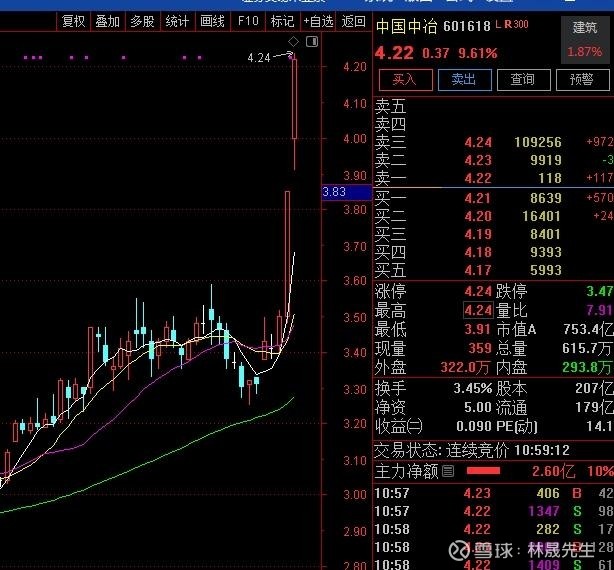614x570 pixels.
Task: Click the 涨停 limit-up price 4.24
Action: pyautogui.click(x=478, y=291)
